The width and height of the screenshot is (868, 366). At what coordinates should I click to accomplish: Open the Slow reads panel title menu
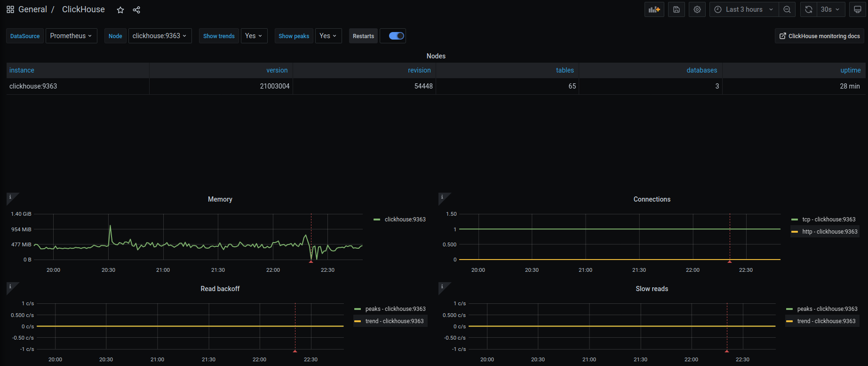point(652,289)
